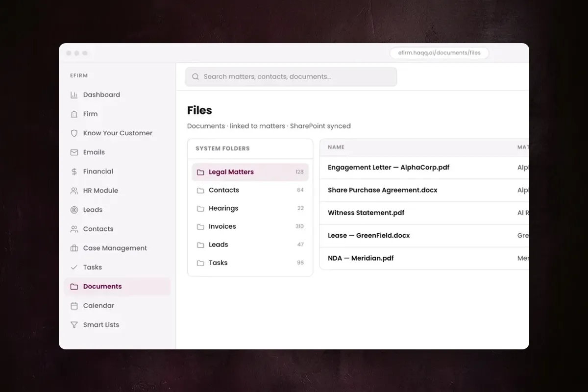Click the sidebar Tasks checkmark icon
Viewport: 588px width, 392px height.
[x=74, y=268]
